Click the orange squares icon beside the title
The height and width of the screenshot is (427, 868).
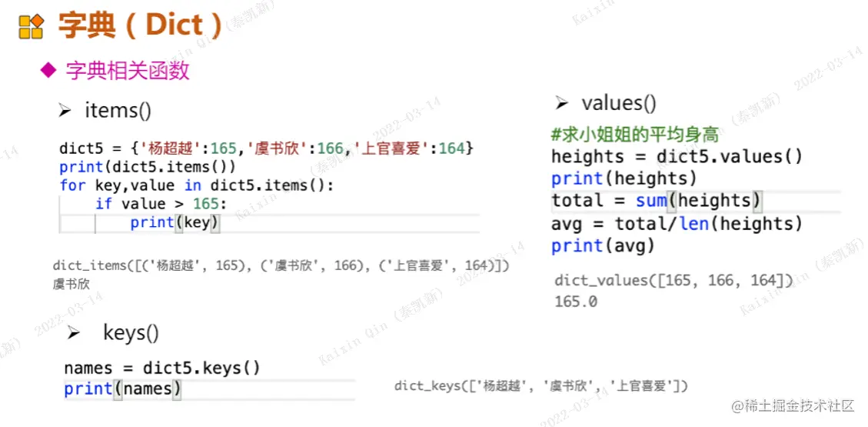[x=31, y=27]
